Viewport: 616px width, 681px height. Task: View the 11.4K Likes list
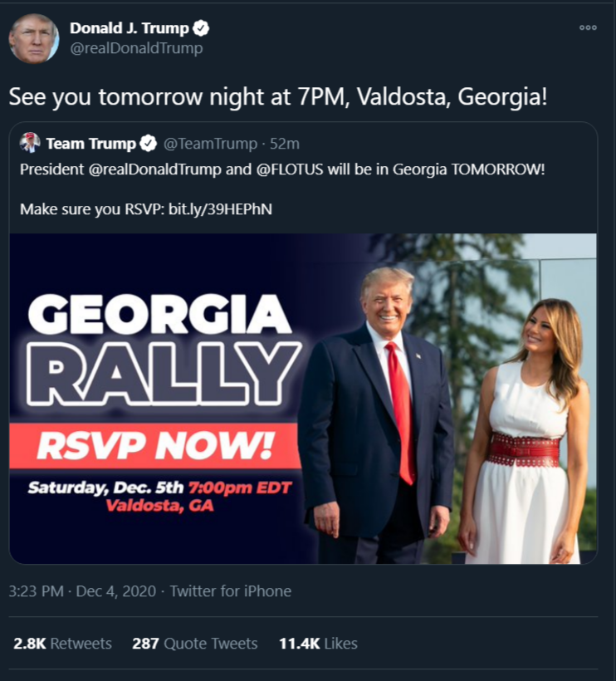318,644
